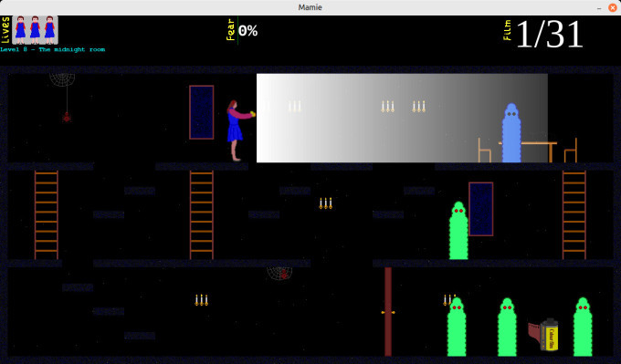This screenshot has height=364, width=621.
Task: Click the tall red-brown door on the bottom floor
Action: pyautogui.click(x=388, y=312)
